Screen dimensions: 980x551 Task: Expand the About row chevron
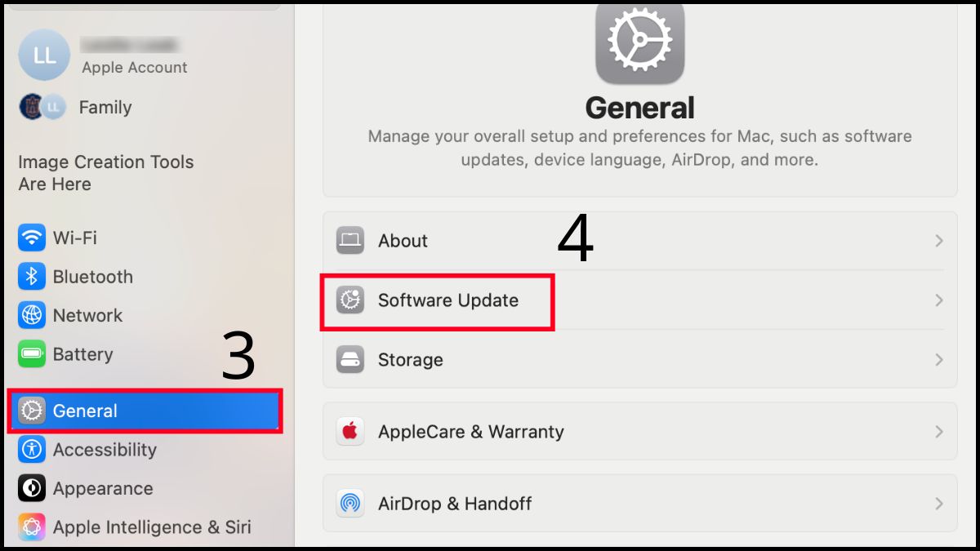coord(938,241)
